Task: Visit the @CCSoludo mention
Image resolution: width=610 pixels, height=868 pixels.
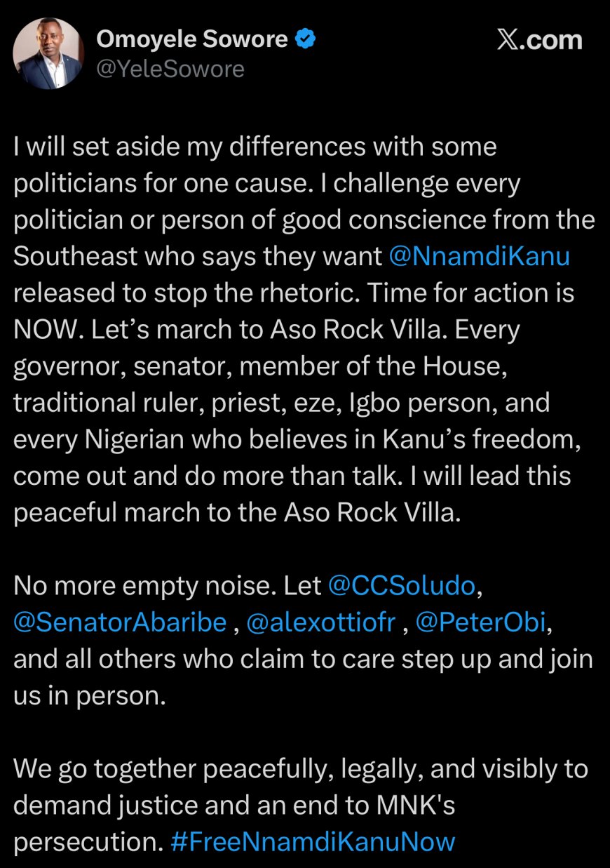Action: click(x=402, y=586)
